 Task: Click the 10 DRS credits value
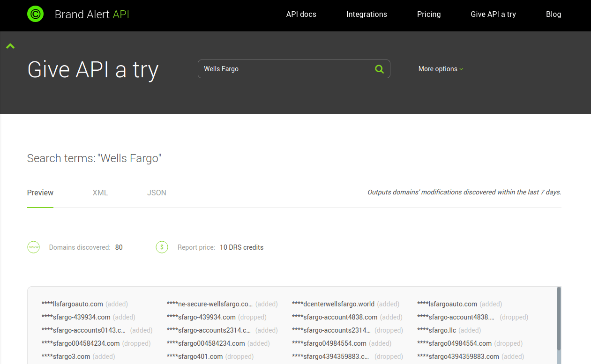click(x=242, y=247)
